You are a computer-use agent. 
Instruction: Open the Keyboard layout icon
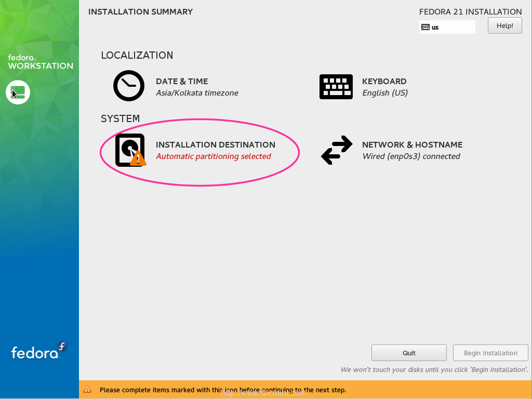[336, 87]
